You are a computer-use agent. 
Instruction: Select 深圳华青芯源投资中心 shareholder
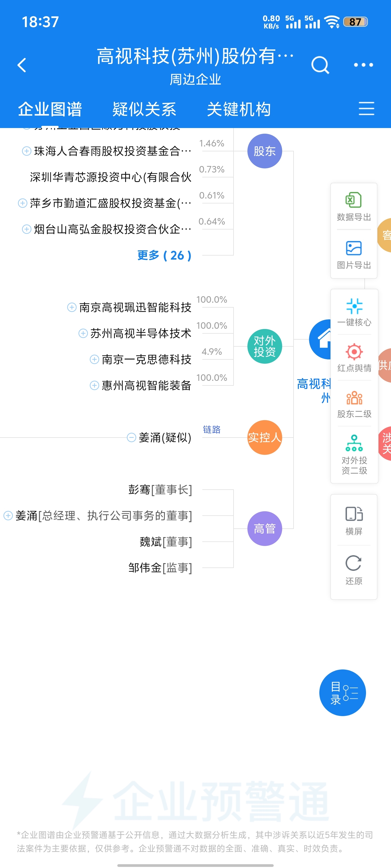(x=111, y=177)
